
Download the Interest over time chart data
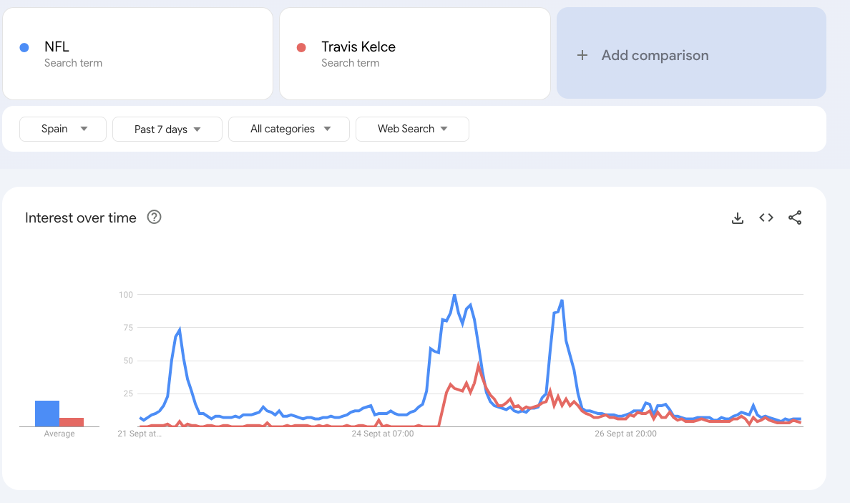click(x=737, y=218)
